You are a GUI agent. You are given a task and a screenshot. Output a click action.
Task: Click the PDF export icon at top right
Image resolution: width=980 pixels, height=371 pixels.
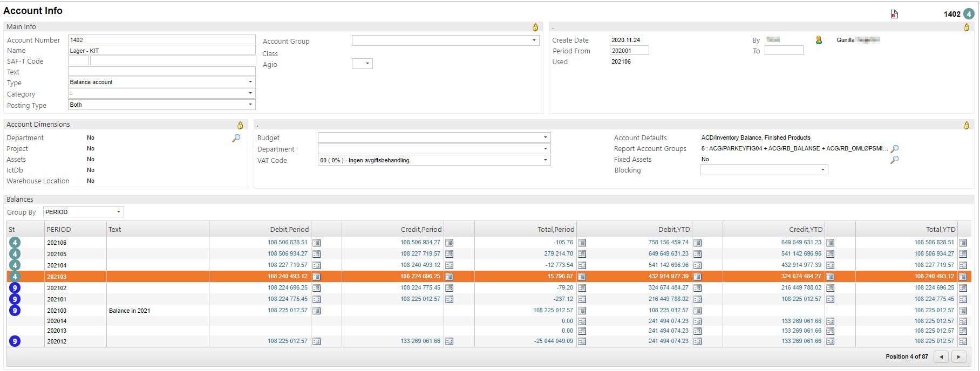click(x=894, y=14)
